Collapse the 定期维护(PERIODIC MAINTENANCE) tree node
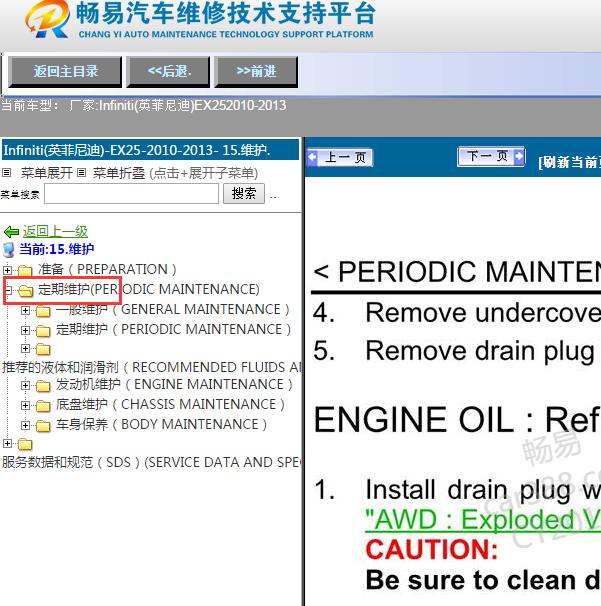The height and width of the screenshot is (606, 601). click(7, 290)
